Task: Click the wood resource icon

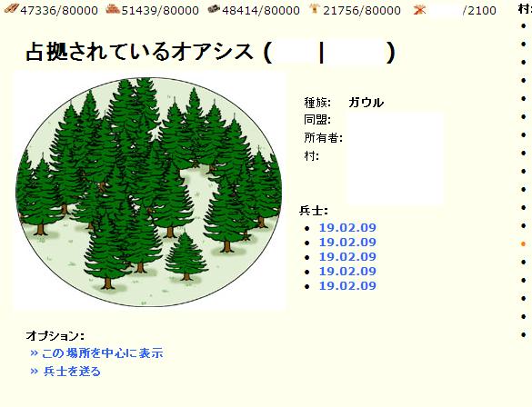Action: click(12, 9)
